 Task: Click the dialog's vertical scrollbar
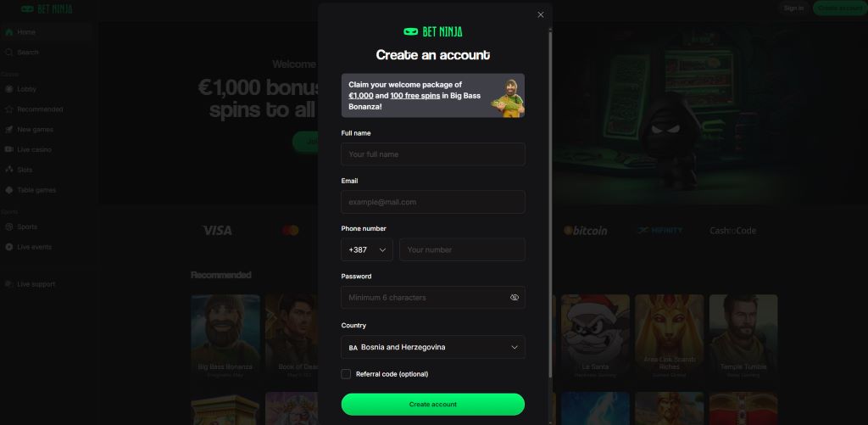click(550, 204)
